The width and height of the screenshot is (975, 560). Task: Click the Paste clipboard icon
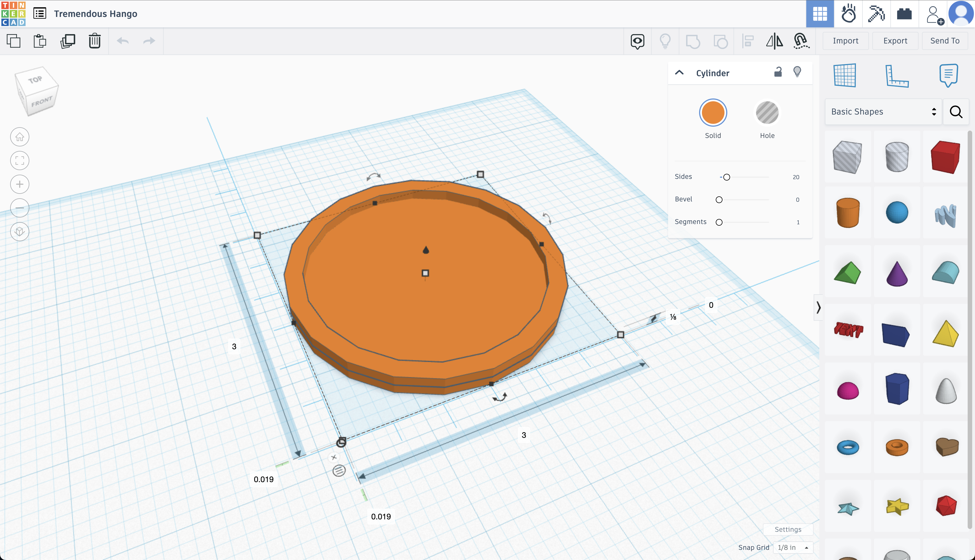40,41
